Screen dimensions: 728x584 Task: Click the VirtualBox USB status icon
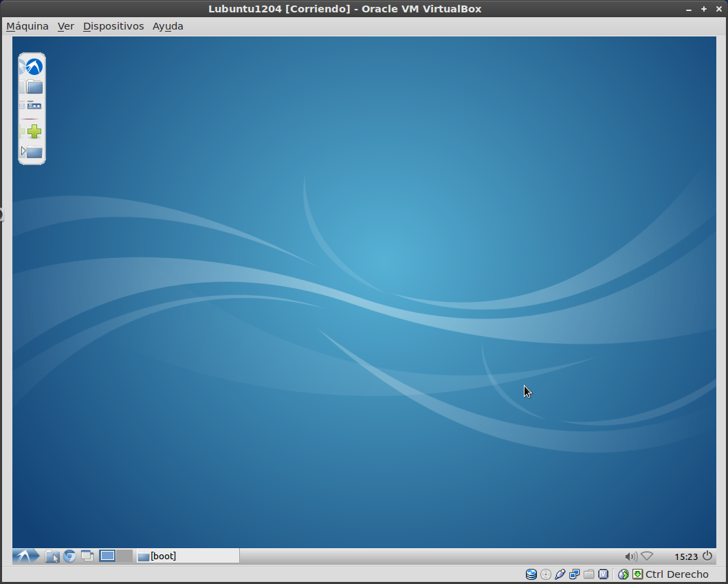pyautogui.click(x=560, y=574)
